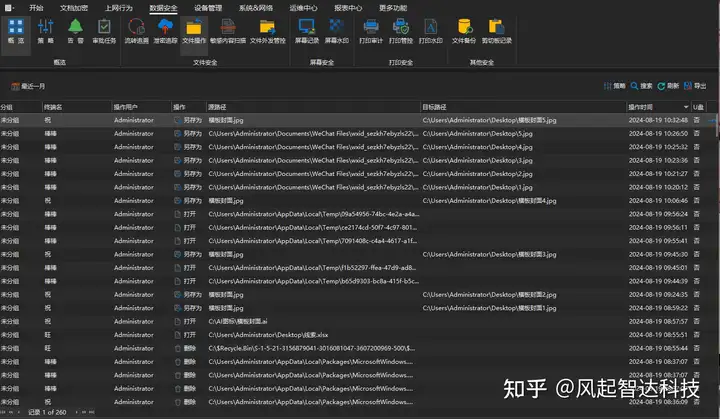Viewport: 720px width, 419px height.
Task: Select timestamp 2024-08-19 08:59:22
Action: [x=658, y=308]
